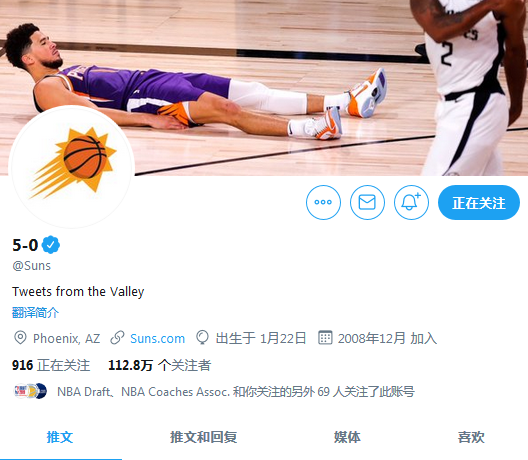The height and width of the screenshot is (460, 528).
Task: Click the 正在关注 following button
Action: [478, 202]
